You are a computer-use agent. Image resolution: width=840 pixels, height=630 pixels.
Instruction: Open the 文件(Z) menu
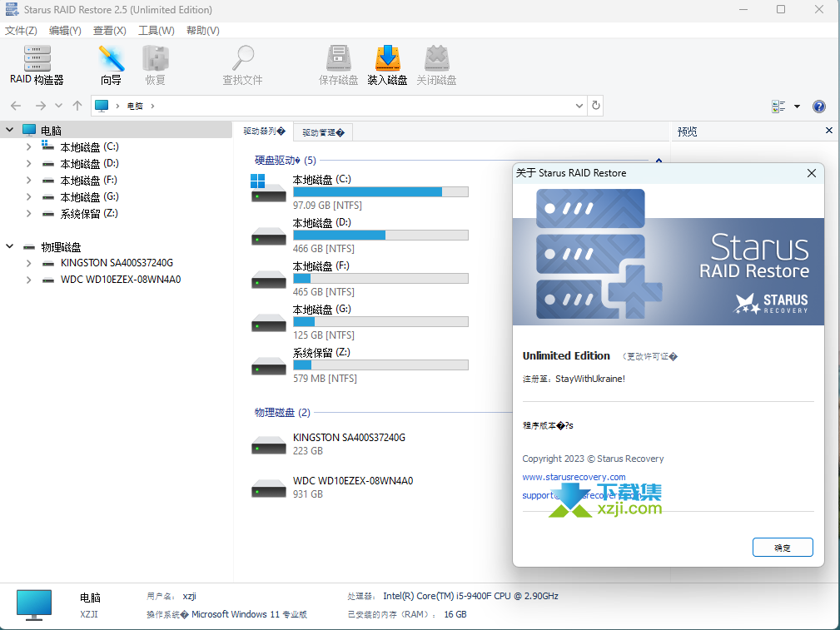tap(21, 31)
